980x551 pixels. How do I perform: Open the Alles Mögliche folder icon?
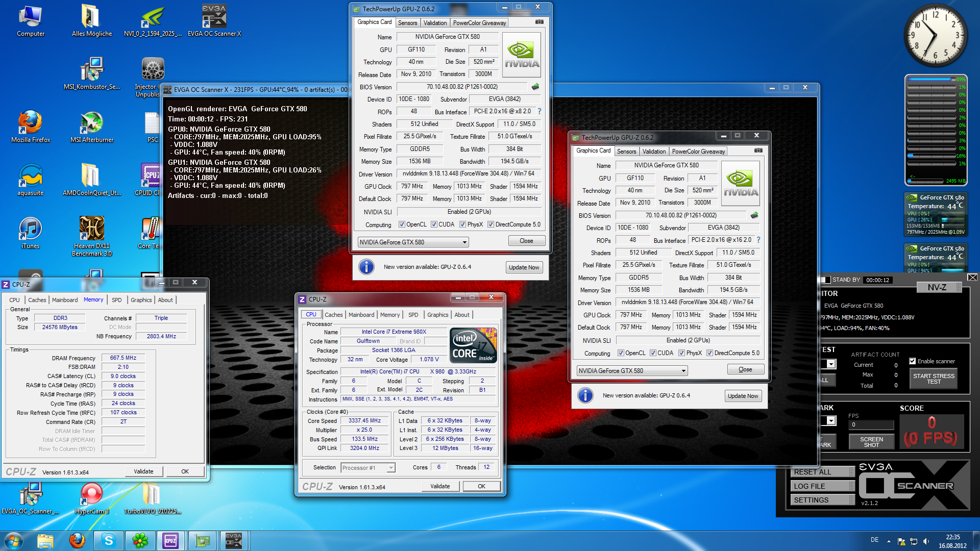pyautogui.click(x=92, y=21)
